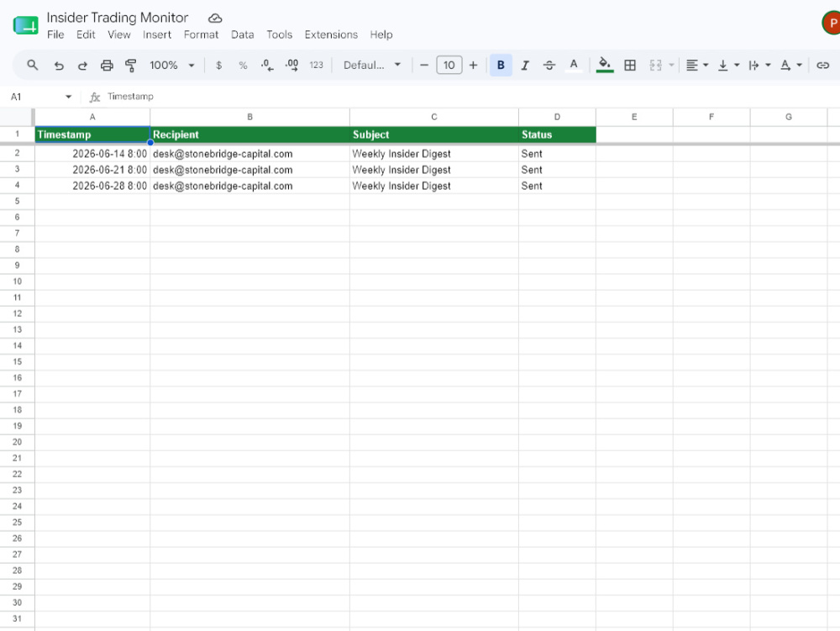The height and width of the screenshot is (631, 840).
Task: Redo the last action
Action: pyautogui.click(x=82, y=66)
